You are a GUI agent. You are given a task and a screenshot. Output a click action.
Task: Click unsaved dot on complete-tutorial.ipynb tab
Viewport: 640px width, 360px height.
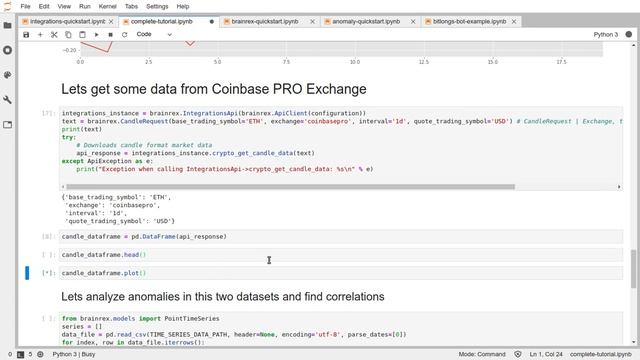(x=211, y=22)
